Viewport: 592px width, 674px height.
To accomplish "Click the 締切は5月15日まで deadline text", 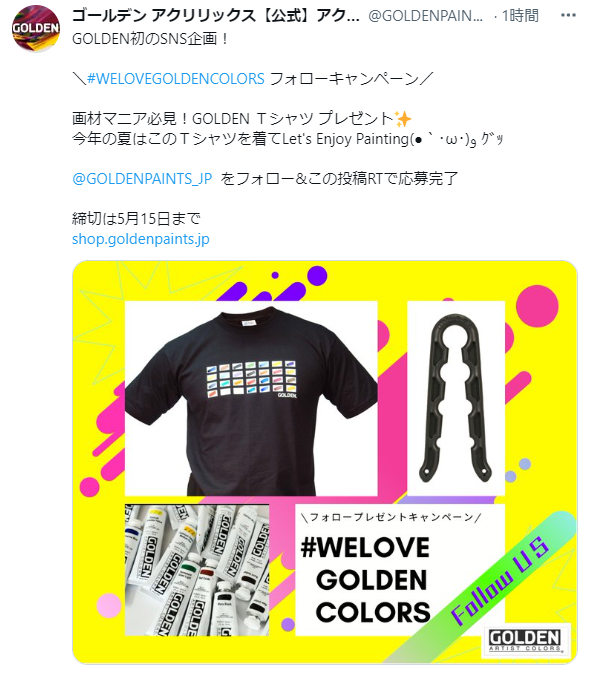I will (136, 219).
